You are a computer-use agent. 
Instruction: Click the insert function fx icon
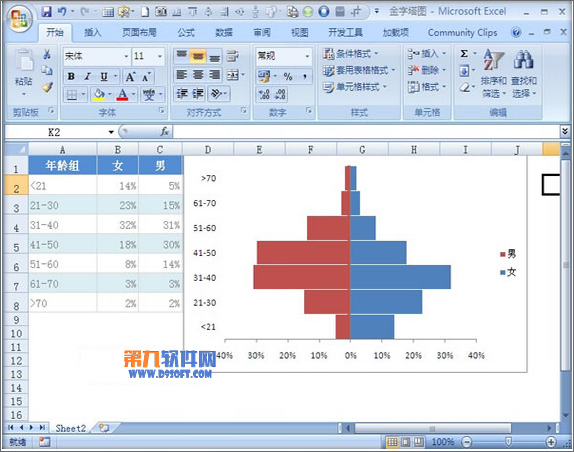pos(164,131)
